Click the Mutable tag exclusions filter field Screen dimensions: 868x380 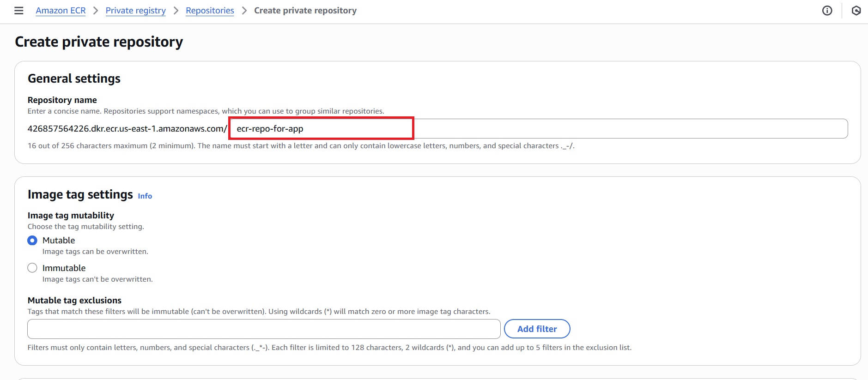(x=264, y=329)
